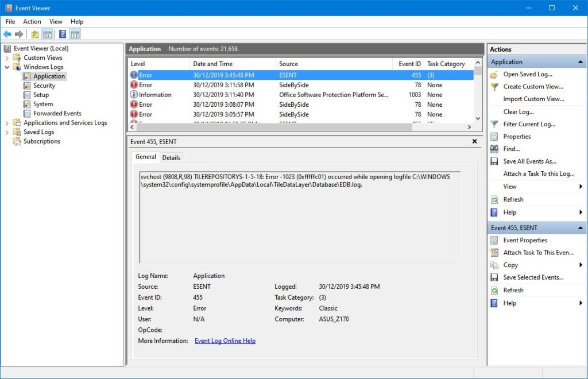
Task: Sort events by Date and Time header
Action: coord(233,64)
